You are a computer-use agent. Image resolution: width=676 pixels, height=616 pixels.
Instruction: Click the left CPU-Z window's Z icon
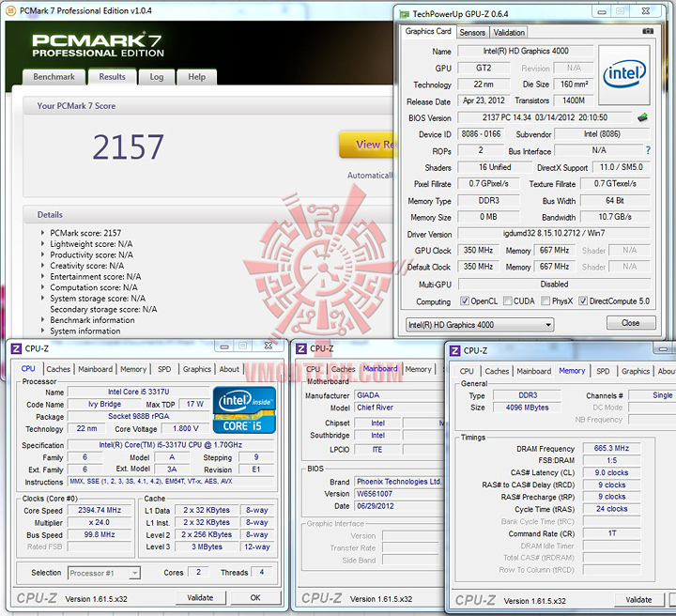pos(16,348)
